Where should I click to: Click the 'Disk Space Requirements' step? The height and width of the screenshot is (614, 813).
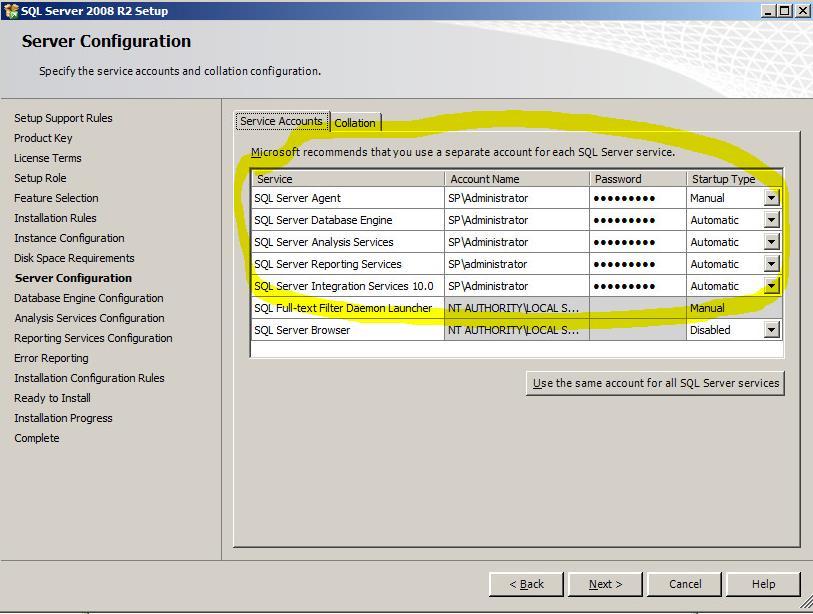74,258
